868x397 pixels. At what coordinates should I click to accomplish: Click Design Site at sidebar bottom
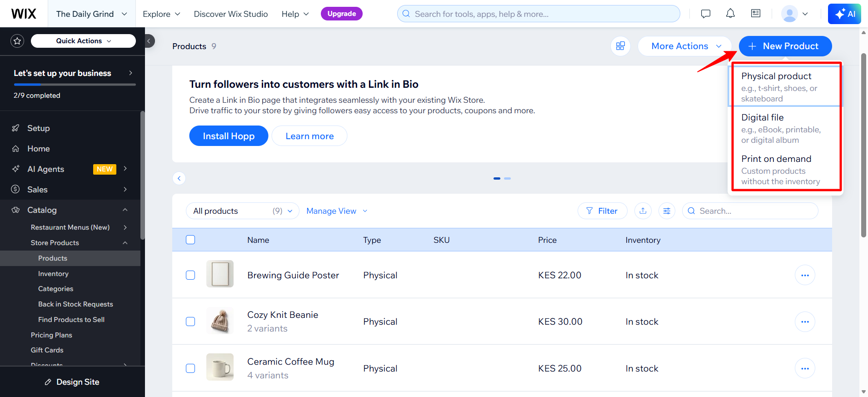click(x=72, y=382)
